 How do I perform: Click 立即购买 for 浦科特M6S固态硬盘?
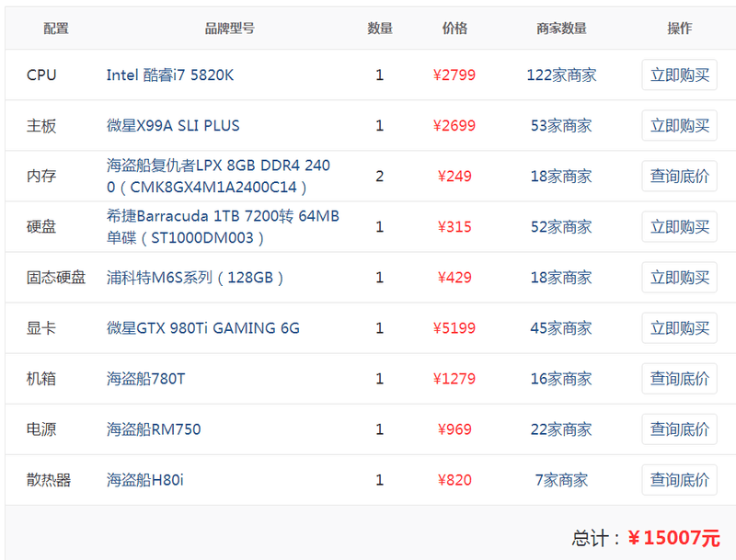(x=679, y=278)
